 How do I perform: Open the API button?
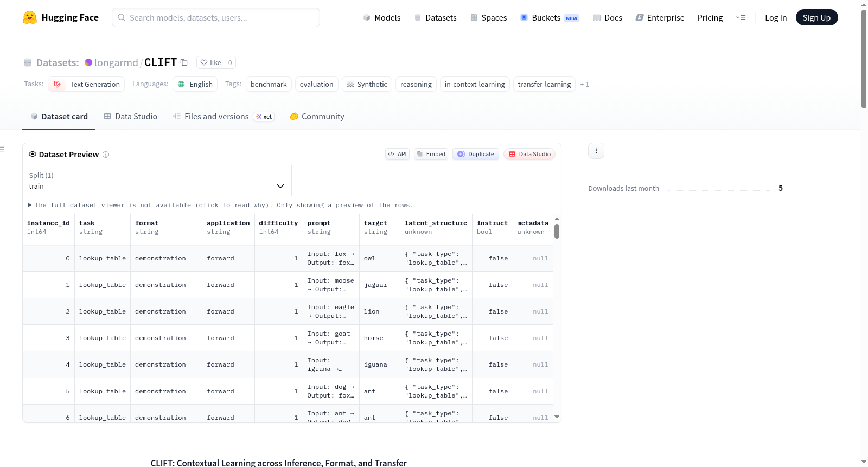point(397,154)
